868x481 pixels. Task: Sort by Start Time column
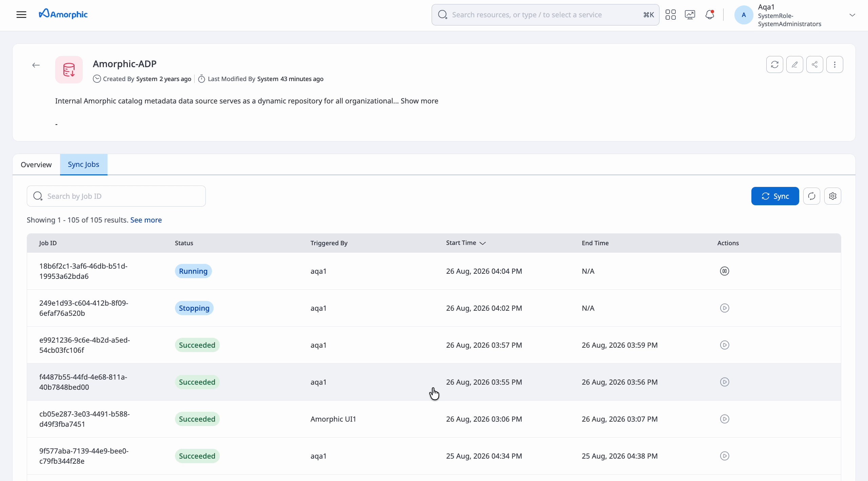tap(466, 243)
